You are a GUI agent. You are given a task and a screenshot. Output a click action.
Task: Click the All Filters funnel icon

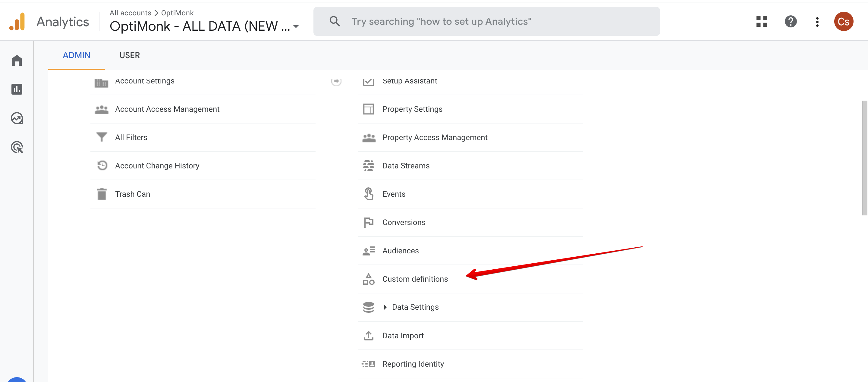click(102, 137)
